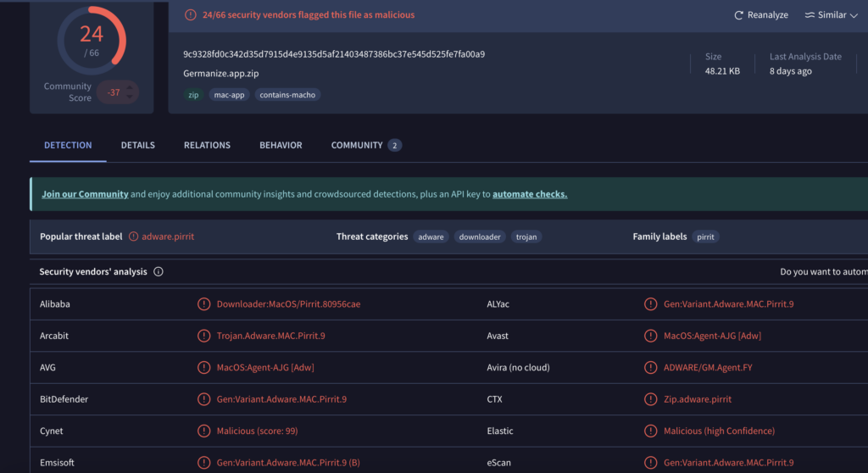The width and height of the screenshot is (868, 473).
Task: Click the Trojan.Adware.MAC.Pirrit.9 detection
Action: (270, 336)
